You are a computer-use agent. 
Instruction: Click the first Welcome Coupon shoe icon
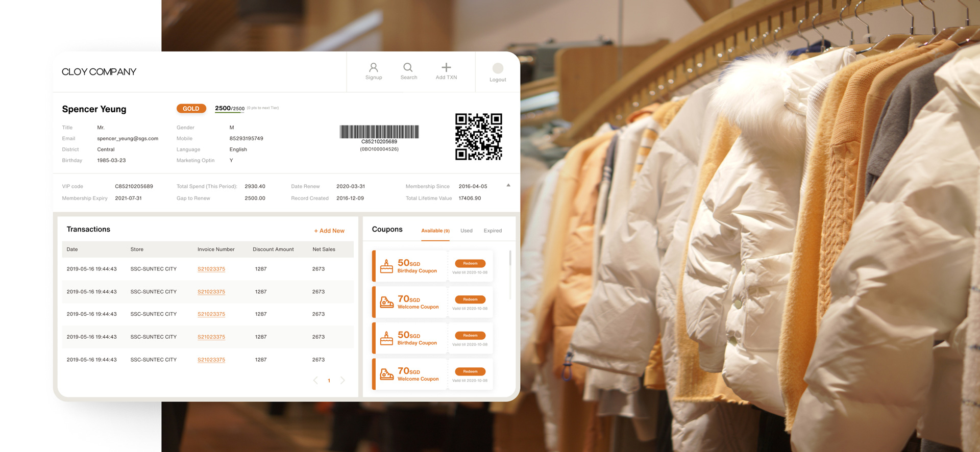[386, 302]
